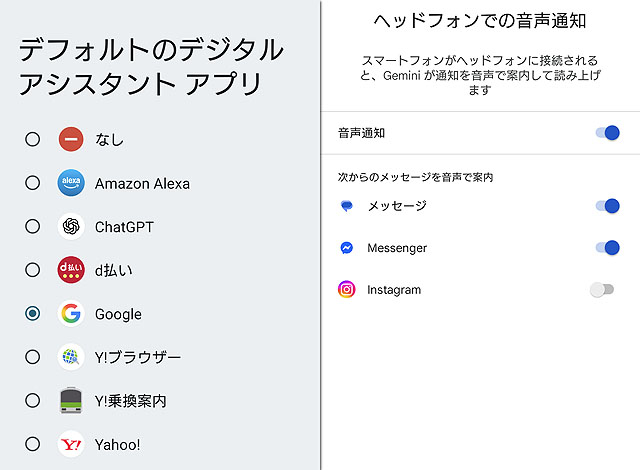Choose the ChatGPT radio button
This screenshot has width=640, height=470.
(33, 227)
